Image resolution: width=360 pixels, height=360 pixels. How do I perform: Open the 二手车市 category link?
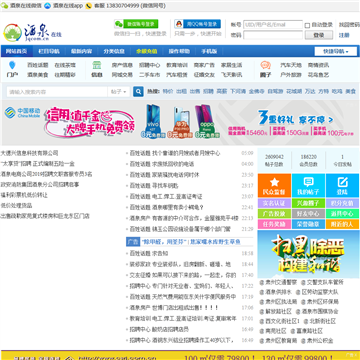click(150, 75)
